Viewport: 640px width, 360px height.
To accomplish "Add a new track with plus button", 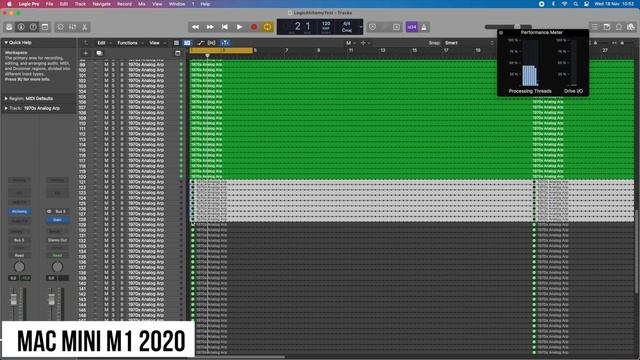I will click(x=86, y=53).
